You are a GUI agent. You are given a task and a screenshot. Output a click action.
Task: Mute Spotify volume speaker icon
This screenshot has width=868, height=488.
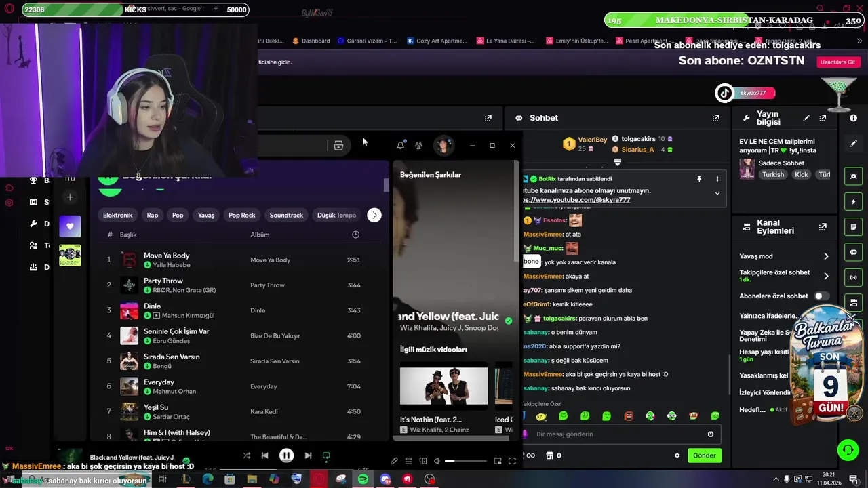tap(437, 461)
